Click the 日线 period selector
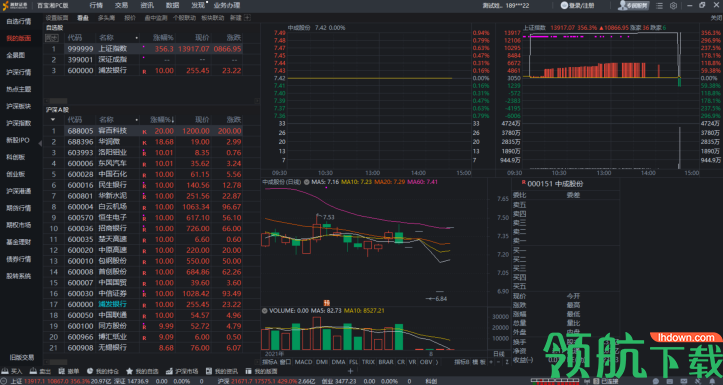This screenshot has width=723, height=385. tap(499, 354)
